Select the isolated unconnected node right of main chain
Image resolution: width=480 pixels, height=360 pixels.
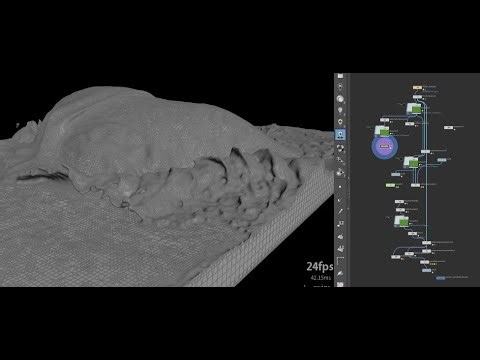pyautogui.click(x=449, y=128)
